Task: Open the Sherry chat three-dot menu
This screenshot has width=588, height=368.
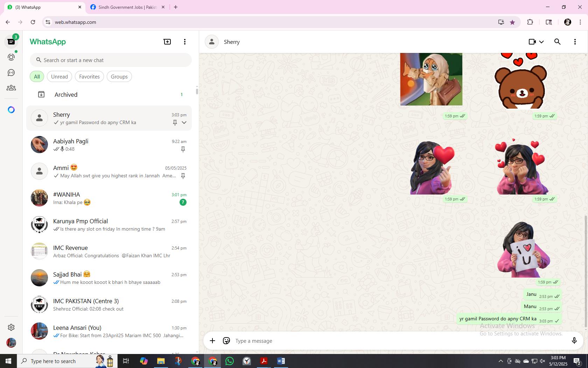Action: click(575, 42)
